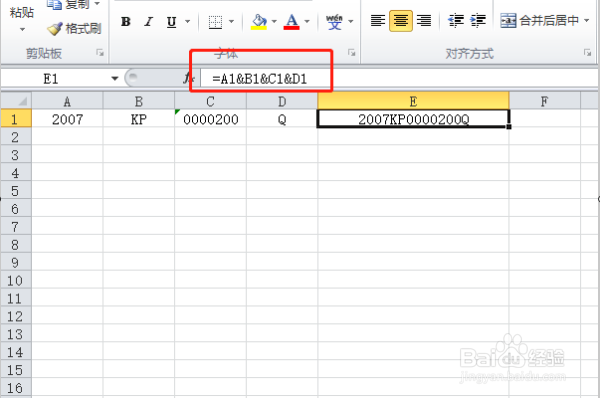Toggle Bold formatting
The image size is (600, 398).
pos(126,21)
